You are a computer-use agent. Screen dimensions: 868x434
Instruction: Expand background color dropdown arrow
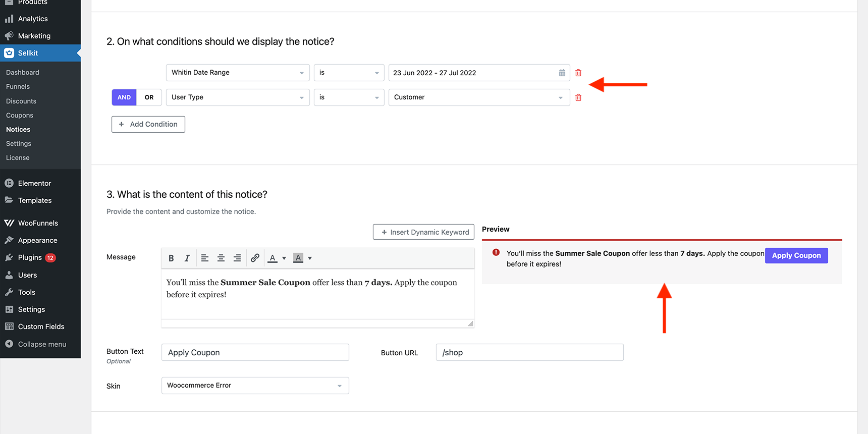click(310, 258)
